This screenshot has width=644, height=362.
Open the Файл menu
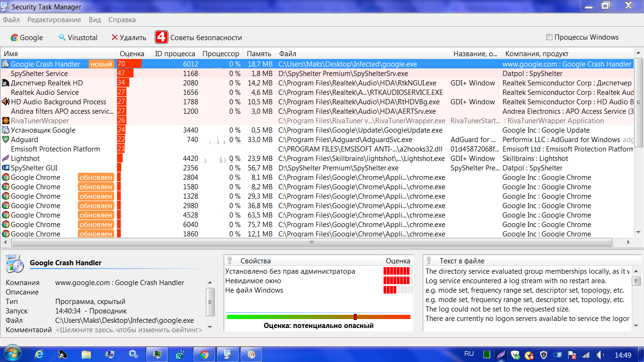point(11,20)
